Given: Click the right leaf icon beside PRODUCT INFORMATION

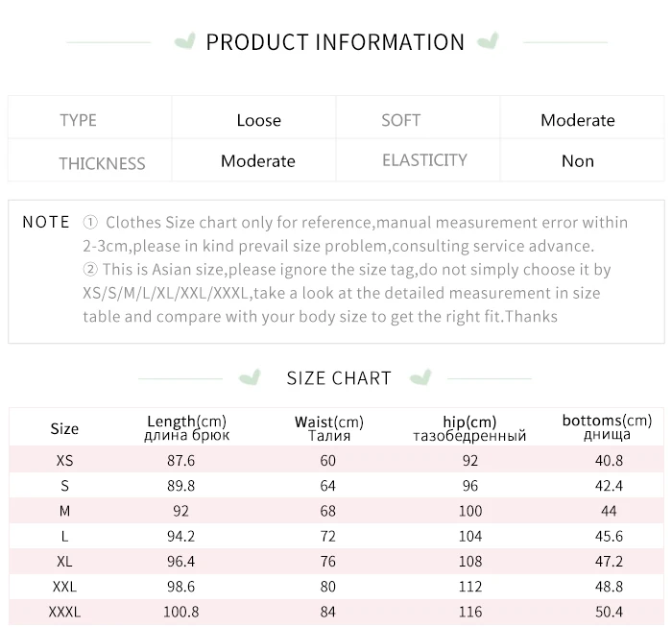Looking at the screenshot, I should click(488, 40).
